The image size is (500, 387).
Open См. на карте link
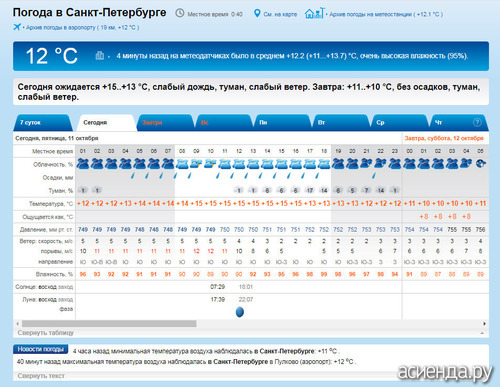(x=280, y=14)
